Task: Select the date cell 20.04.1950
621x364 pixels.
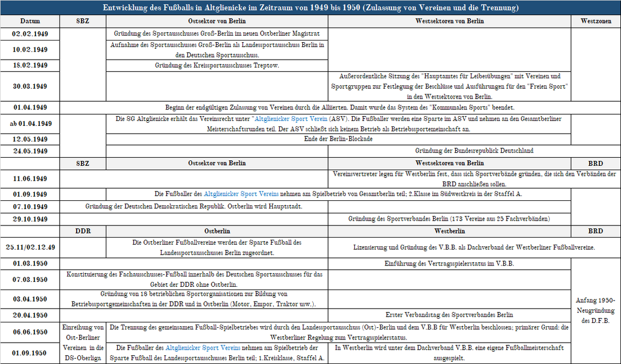Action: (30, 315)
